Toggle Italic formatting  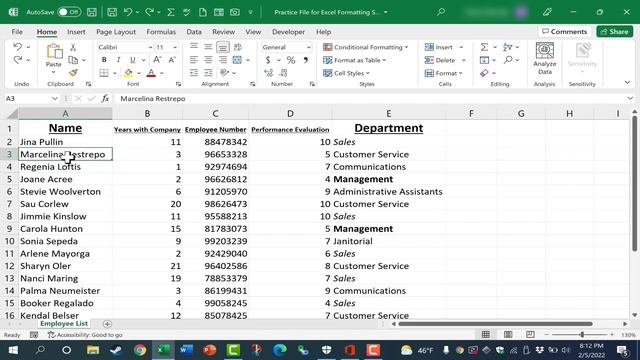(x=118, y=60)
